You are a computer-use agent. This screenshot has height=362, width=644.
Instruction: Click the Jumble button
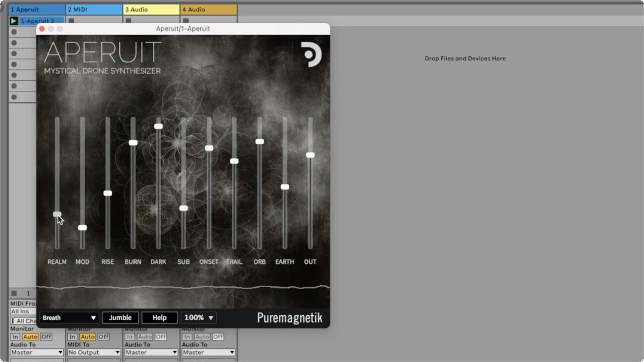120,318
